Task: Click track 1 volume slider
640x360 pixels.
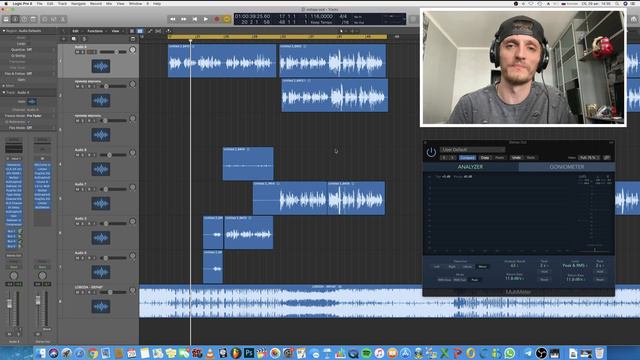Action: (113, 52)
